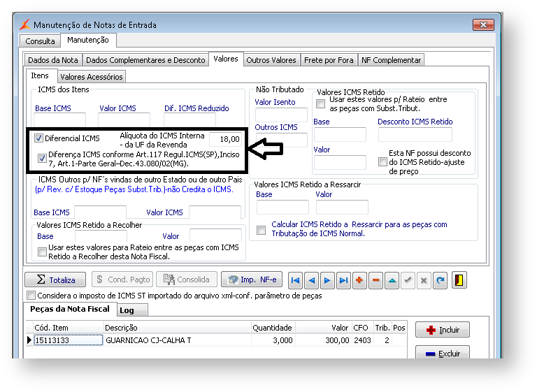Open the Outros Valores tab
Viewport: 537px width, 392px height.
(x=271, y=60)
